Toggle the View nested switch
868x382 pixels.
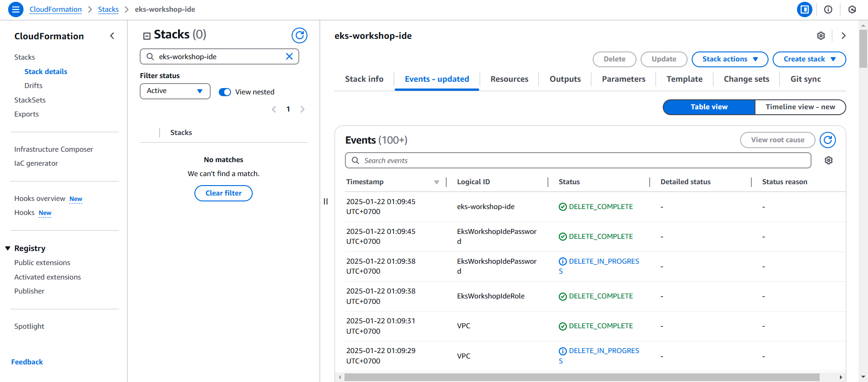225,92
